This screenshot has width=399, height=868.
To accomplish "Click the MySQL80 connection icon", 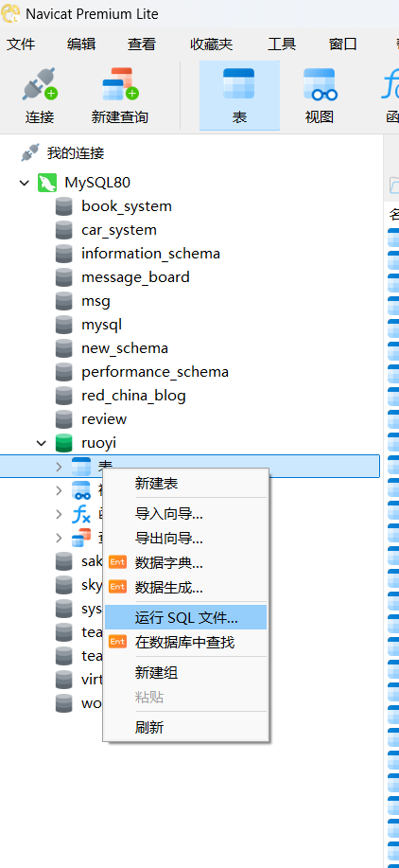I will [47, 182].
